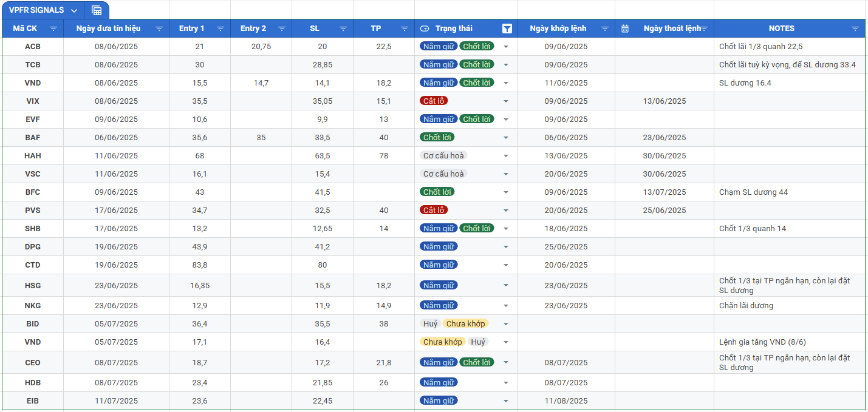Select the Ngày đưa tín hiệu column header
The height and width of the screenshot is (412, 868).
pos(109,29)
